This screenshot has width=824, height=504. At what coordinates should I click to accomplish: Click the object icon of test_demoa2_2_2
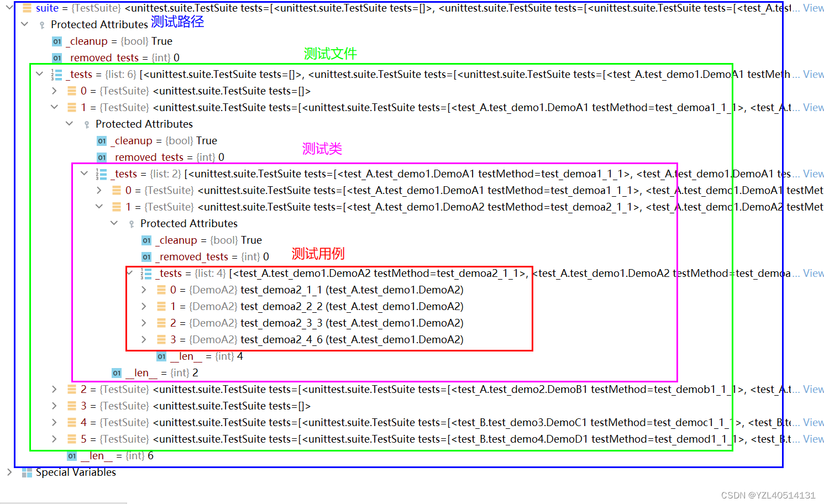(x=161, y=307)
